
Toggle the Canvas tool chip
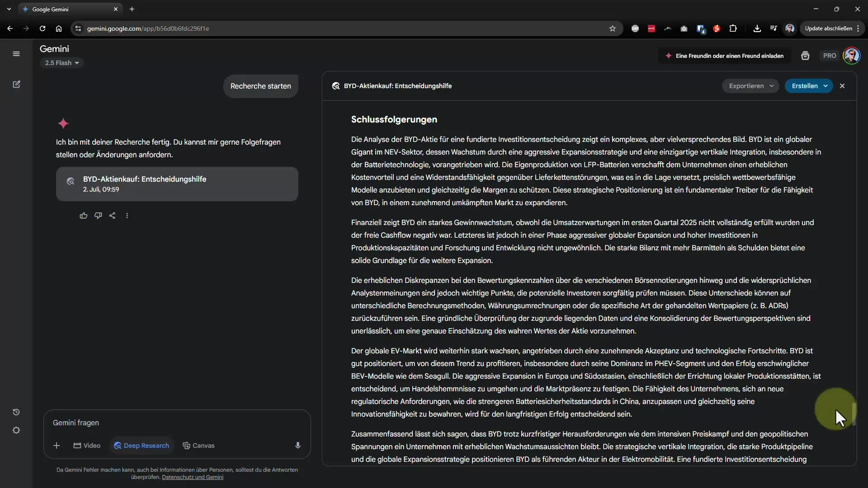click(x=198, y=446)
